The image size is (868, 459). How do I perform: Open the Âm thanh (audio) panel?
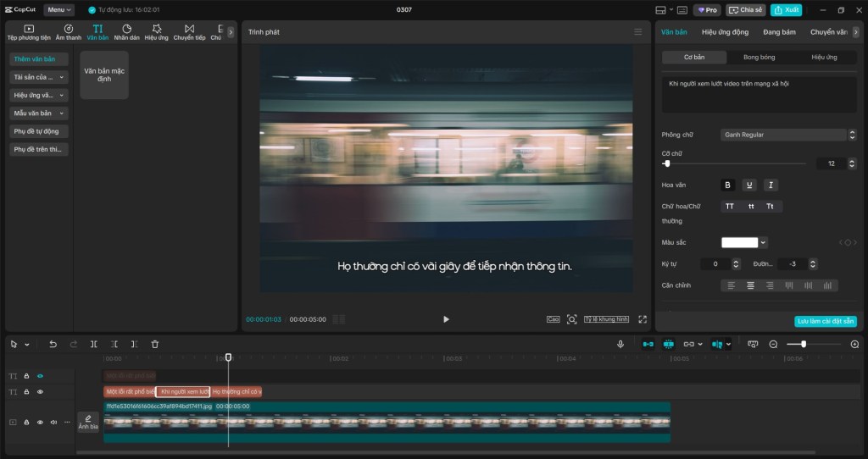(69, 32)
